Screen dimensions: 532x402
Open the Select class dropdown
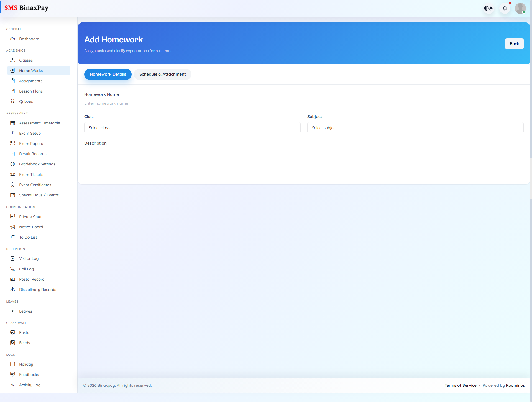pyautogui.click(x=192, y=128)
